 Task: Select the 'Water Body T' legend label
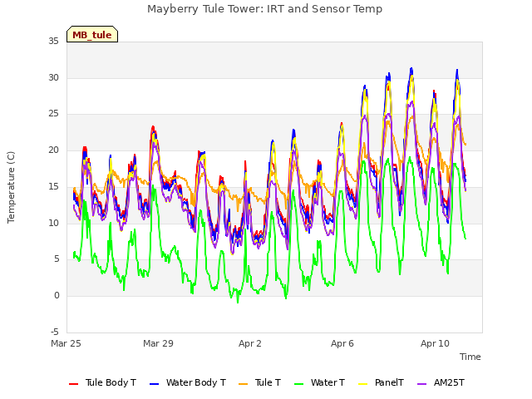pos(196,382)
